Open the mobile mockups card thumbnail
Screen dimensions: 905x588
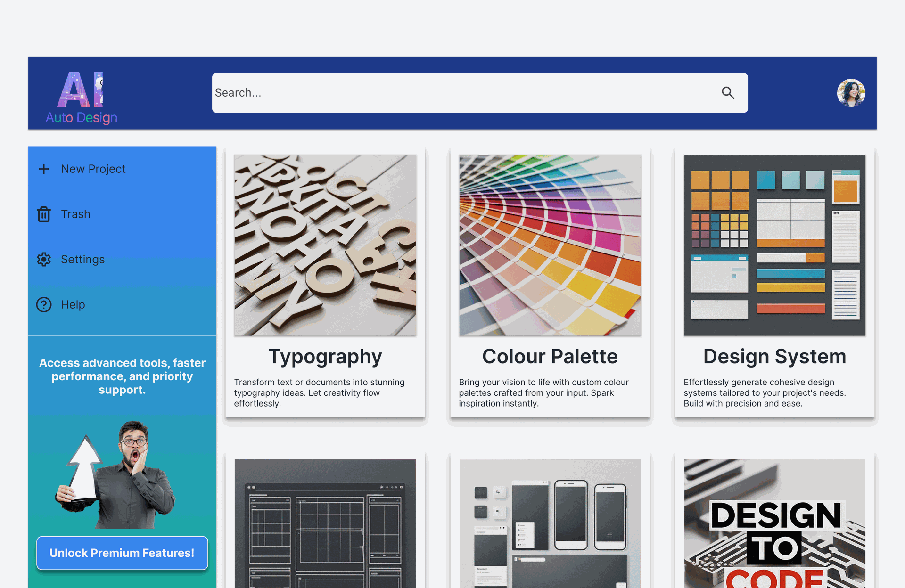pos(550,523)
